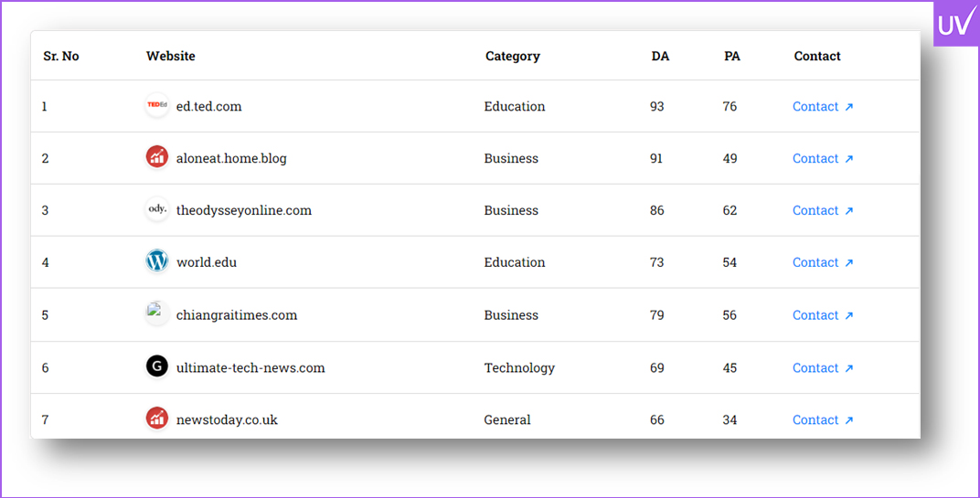
Task: Click the TED-Ed favicon beside ed.ted.com
Action: coord(157,106)
